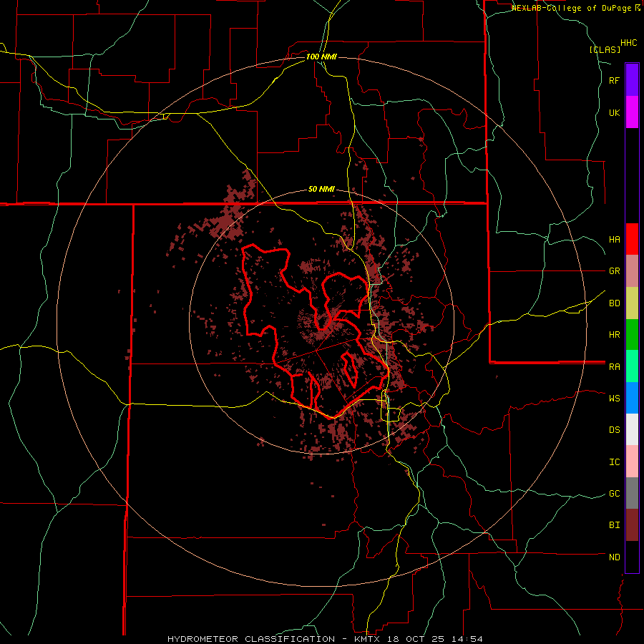The height and width of the screenshot is (644, 644).
Task: Click the HA red color swatch
Action: (632, 239)
